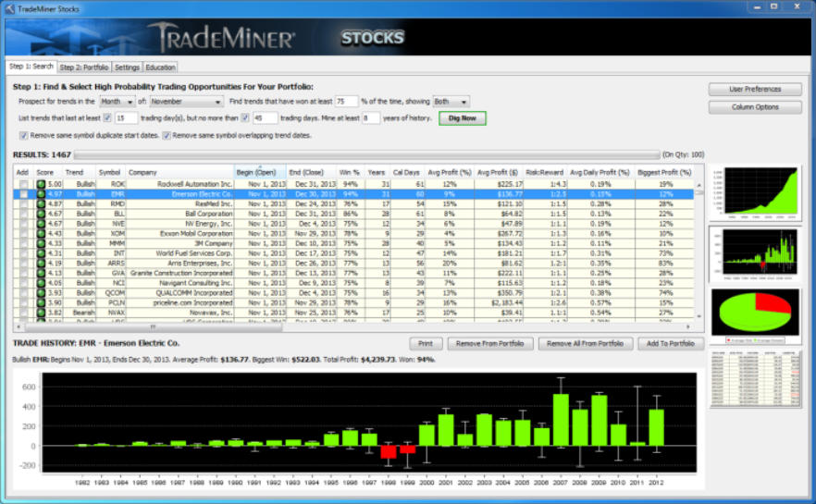This screenshot has width=816, height=504.
Task: Toggle the minimum trading days checkbox
Action: coord(107,117)
